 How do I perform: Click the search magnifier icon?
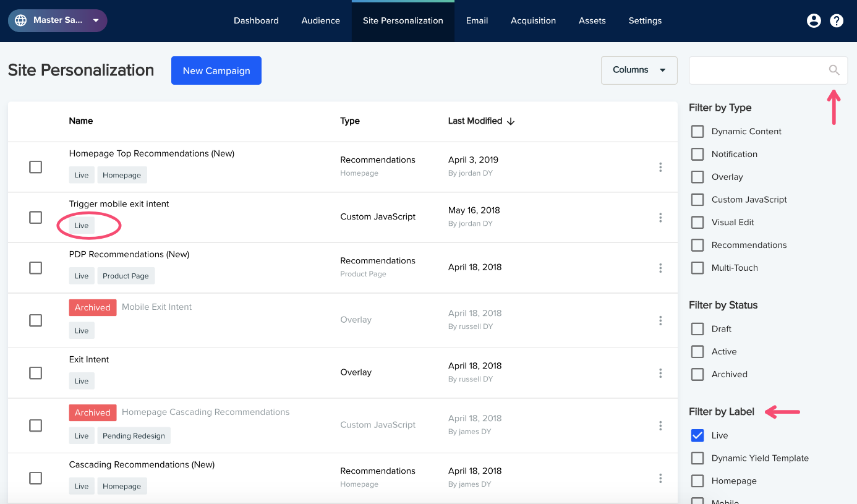(x=834, y=70)
